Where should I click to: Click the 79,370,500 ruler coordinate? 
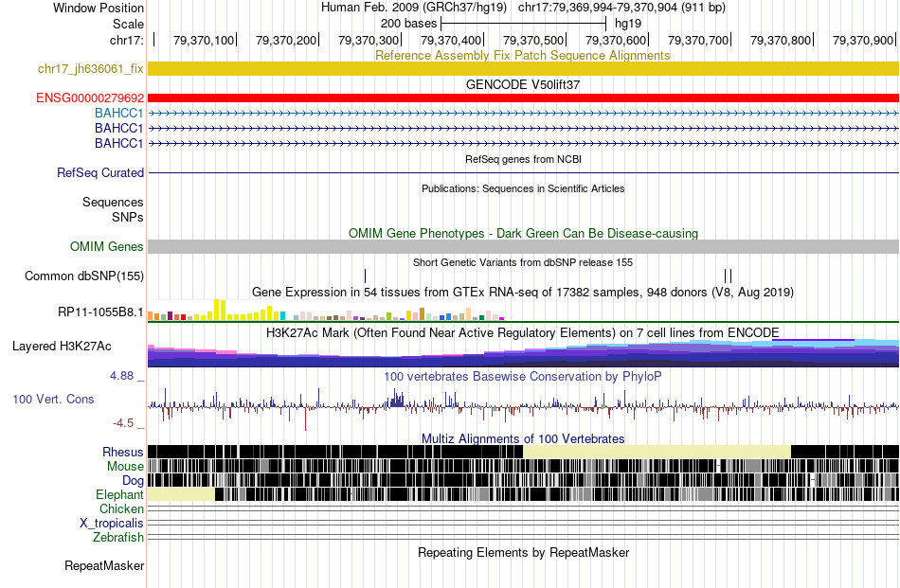[x=533, y=40]
